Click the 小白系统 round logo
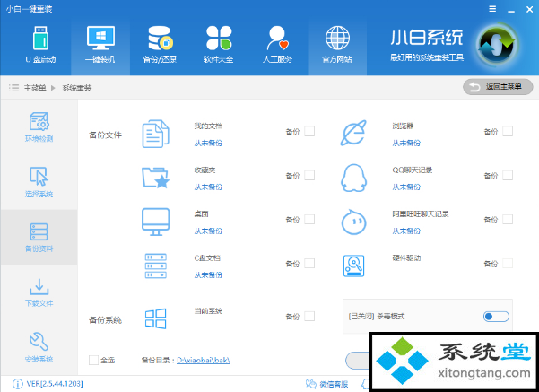The image size is (539, 392). point(497,44)
